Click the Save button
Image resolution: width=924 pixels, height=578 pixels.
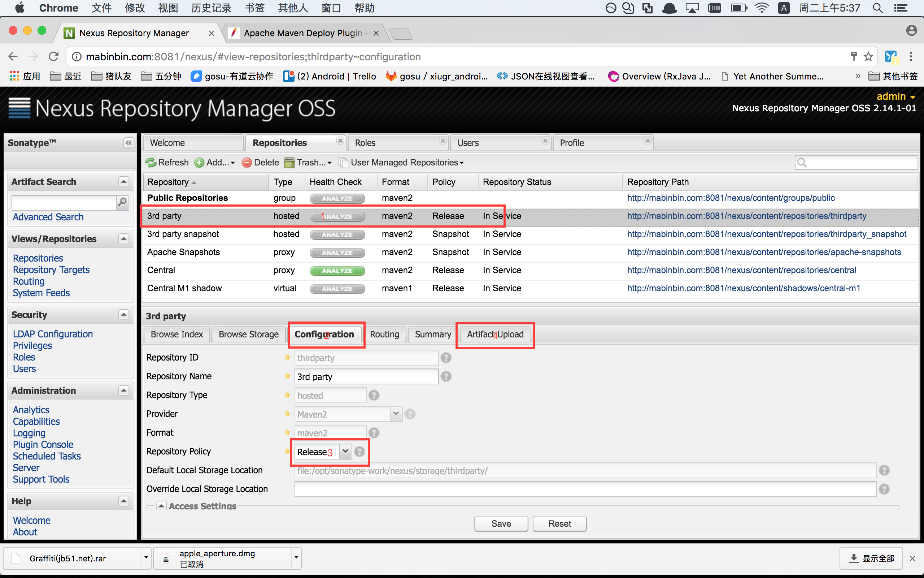[x=501, y=524]
